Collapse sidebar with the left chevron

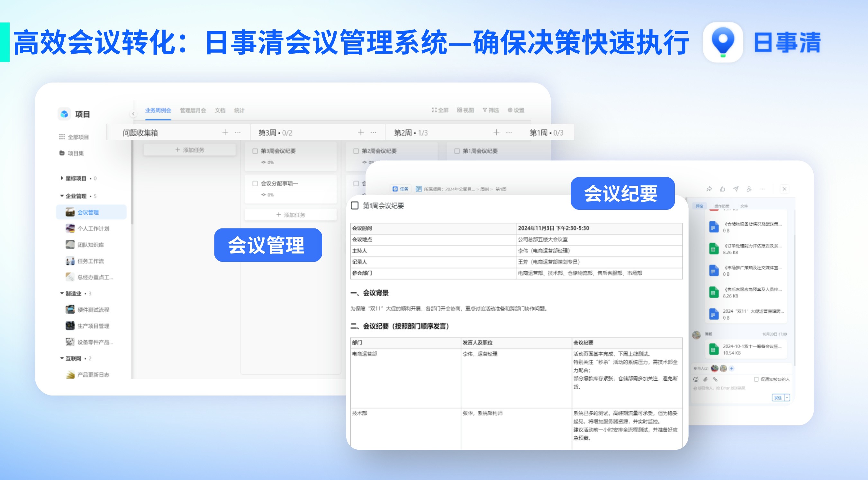[x=133, y=114]
